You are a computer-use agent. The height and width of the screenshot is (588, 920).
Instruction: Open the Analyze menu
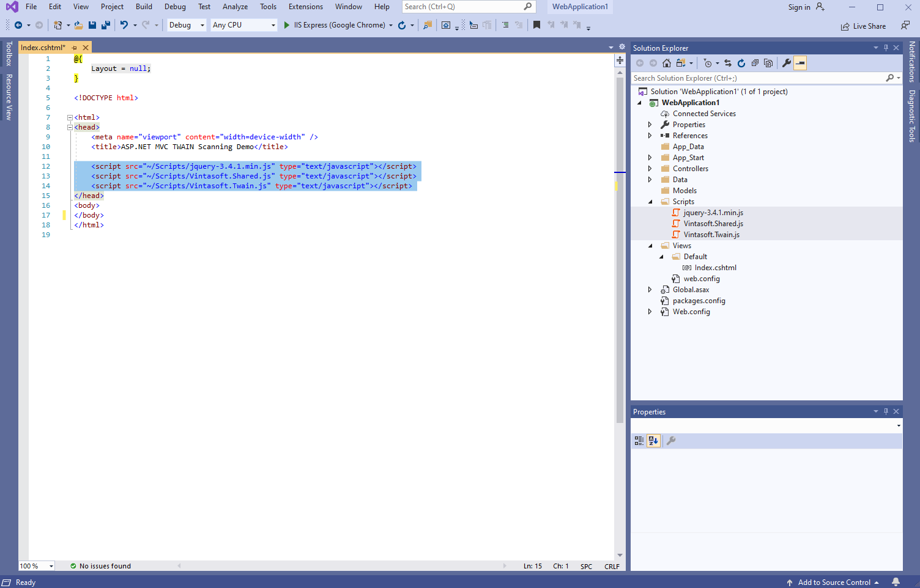tap(236, 7)
